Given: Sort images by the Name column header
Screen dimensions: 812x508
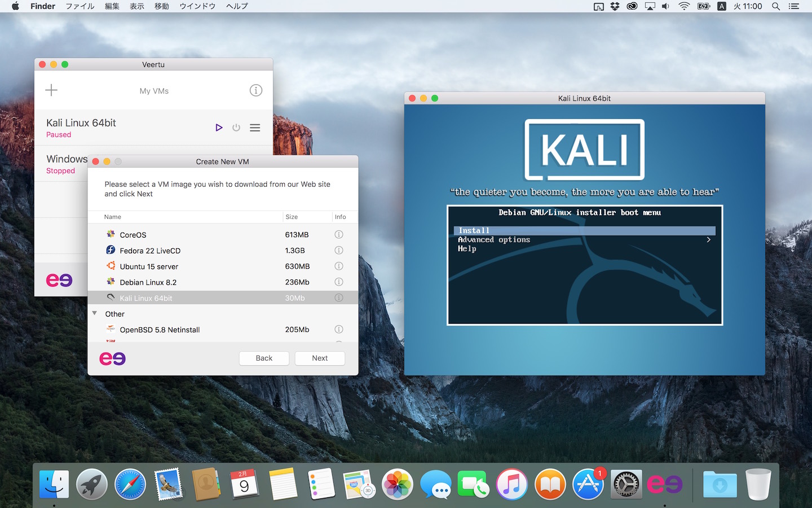Looking at the screenshot, I should [x=185, y=217].
